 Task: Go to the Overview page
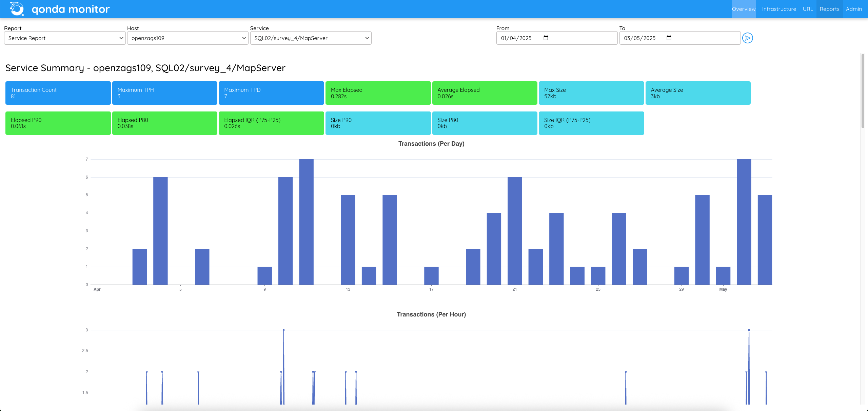pos(744,9)
